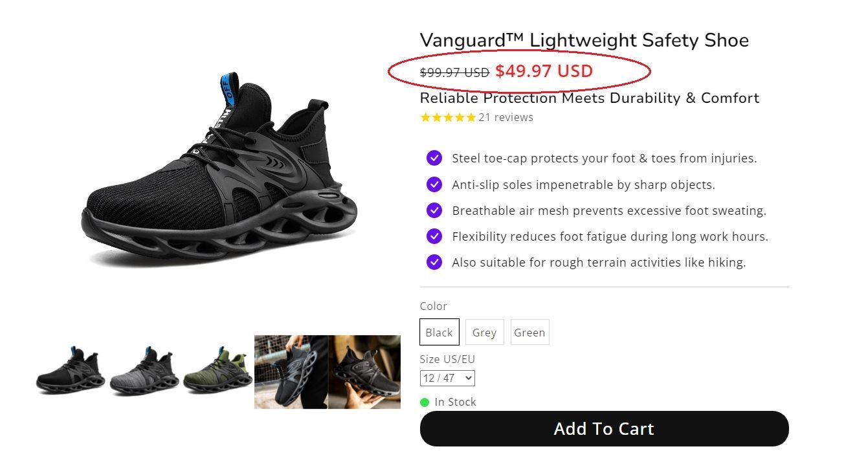Screen dimensions: 868x451
Task: View the lifestyle photo thumbnail of worn shoes
Action: [x=328, y=371]
